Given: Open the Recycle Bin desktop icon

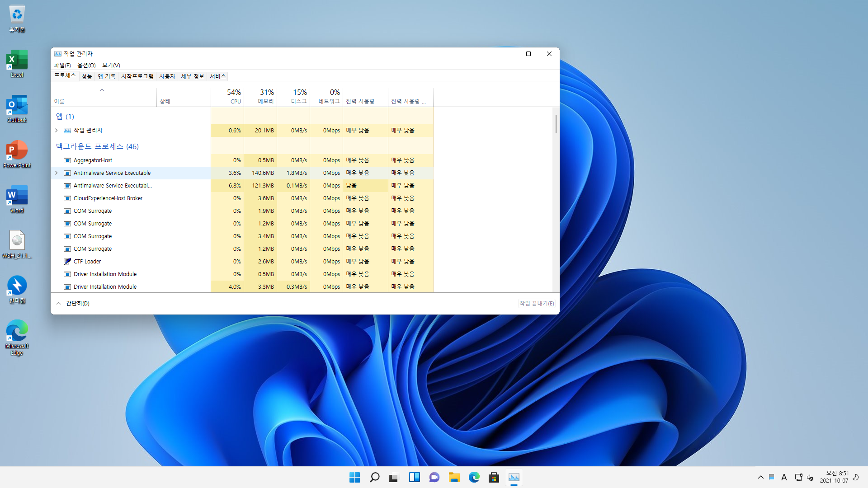Looking at the screenshot, I should [17, 19].
